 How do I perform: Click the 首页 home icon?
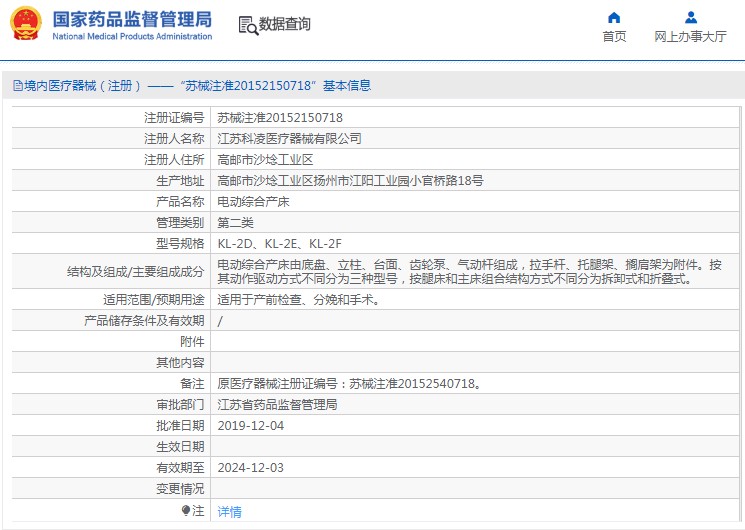pos(614,18)
